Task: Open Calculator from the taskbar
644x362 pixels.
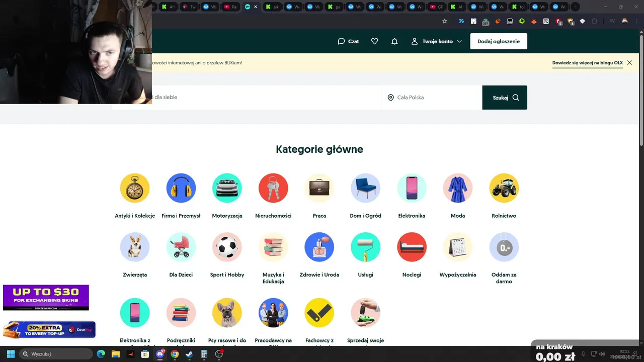Action: pos(204,354)
